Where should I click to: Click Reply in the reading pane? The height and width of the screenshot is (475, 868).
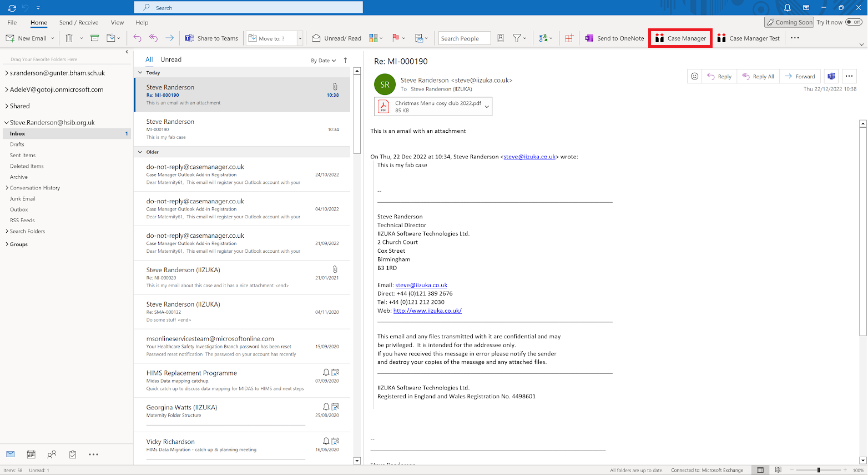pyautogui.click(x=719, y=76)
